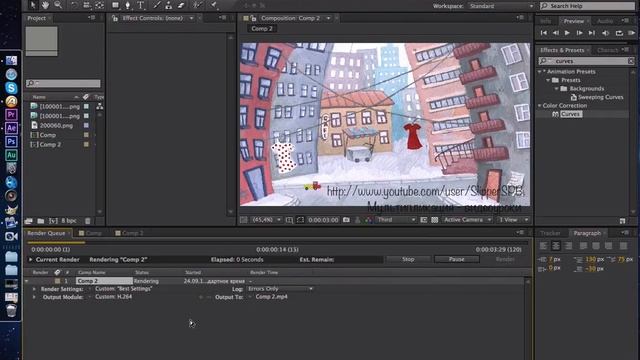Open magnification ratio dropdown (45.4%)
This screenshot has width=640, height=360.
coord(266,220)
